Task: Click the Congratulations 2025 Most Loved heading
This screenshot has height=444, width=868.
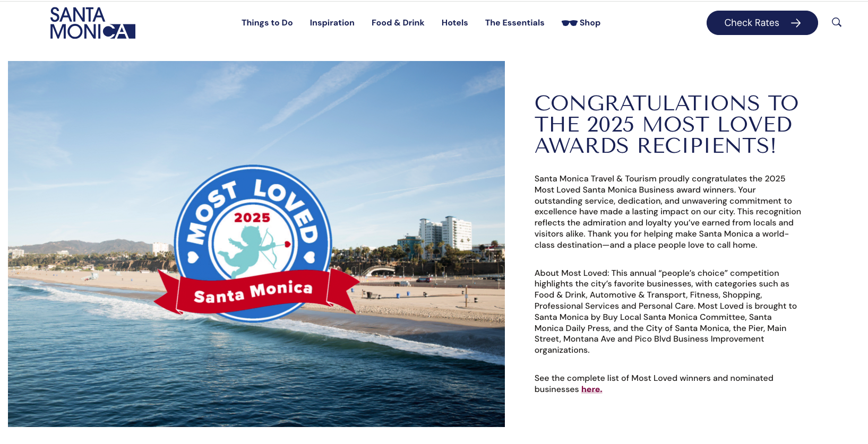Action: (667, 124)
